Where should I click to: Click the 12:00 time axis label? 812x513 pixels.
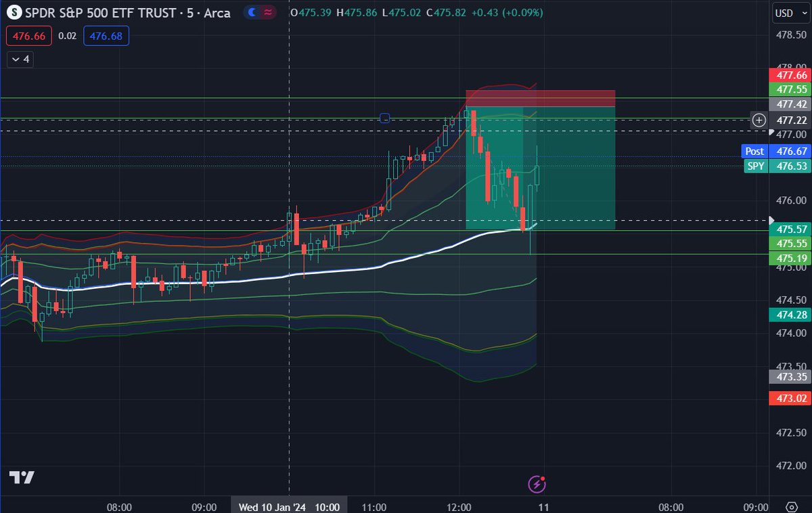(459, 507)
